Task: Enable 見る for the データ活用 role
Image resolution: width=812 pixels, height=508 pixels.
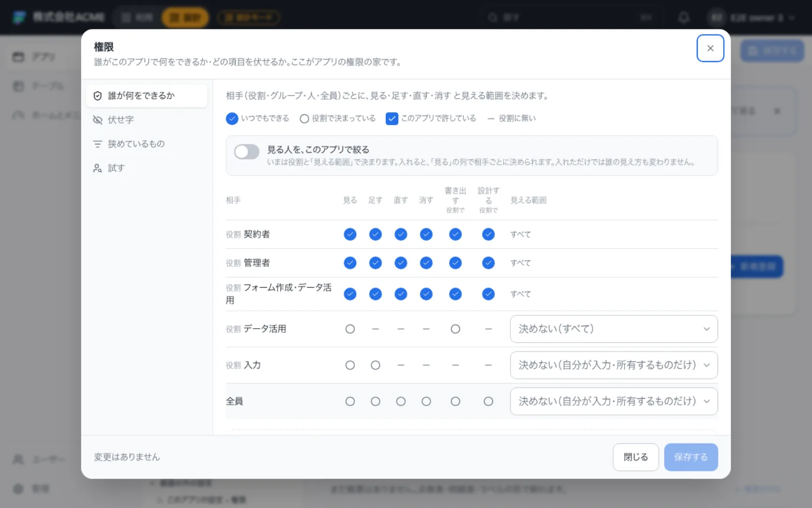Action: tap(350, 329)
